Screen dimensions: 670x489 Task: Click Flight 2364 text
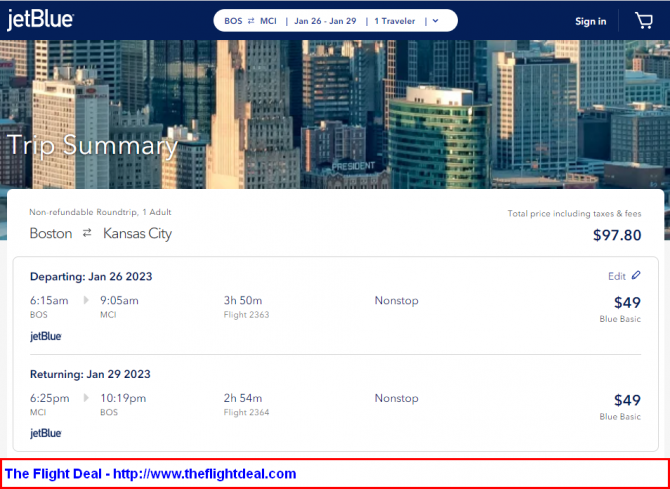click(247, 412)
